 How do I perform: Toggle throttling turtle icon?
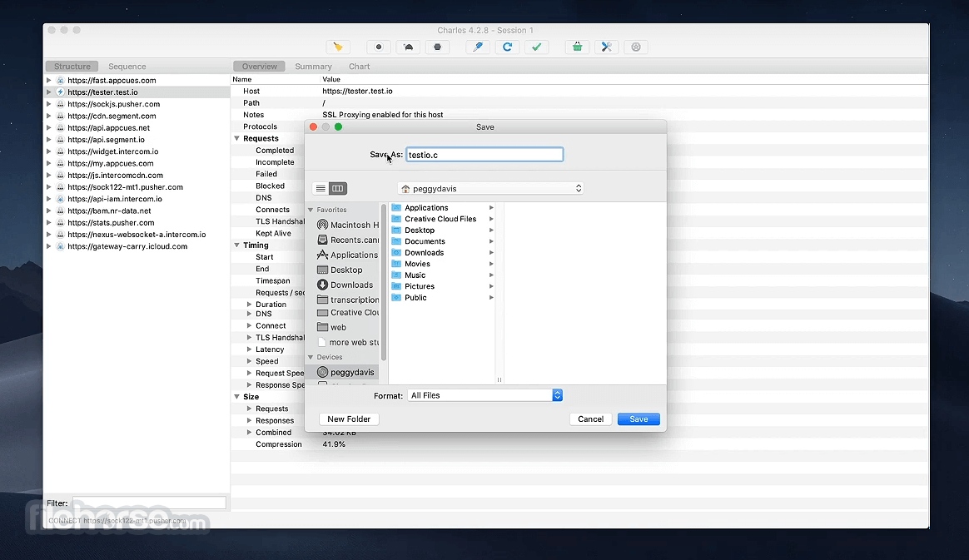point(409,47)
